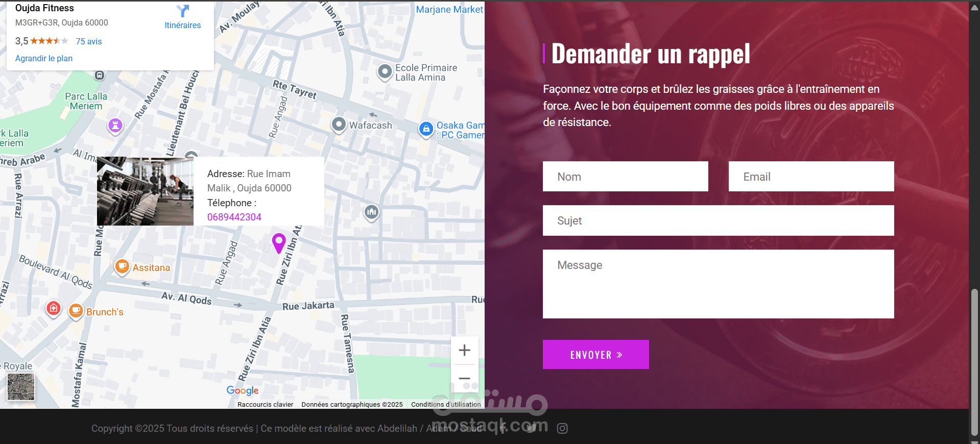The image size is (980, 444).
Task: Click the purple marker near Parc Lalla Meriem
Action: [x=115, y=125]
